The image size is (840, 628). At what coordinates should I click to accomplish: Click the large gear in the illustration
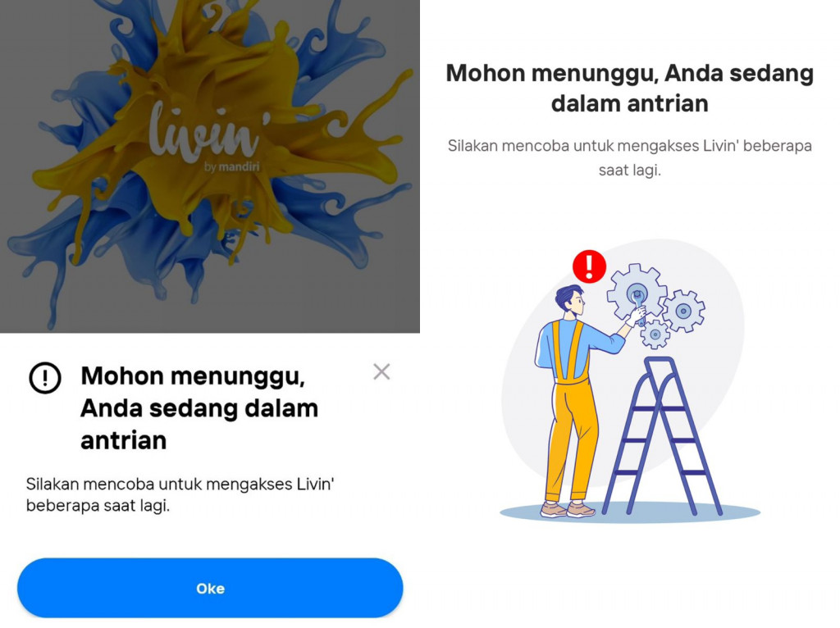pos(637,294)
